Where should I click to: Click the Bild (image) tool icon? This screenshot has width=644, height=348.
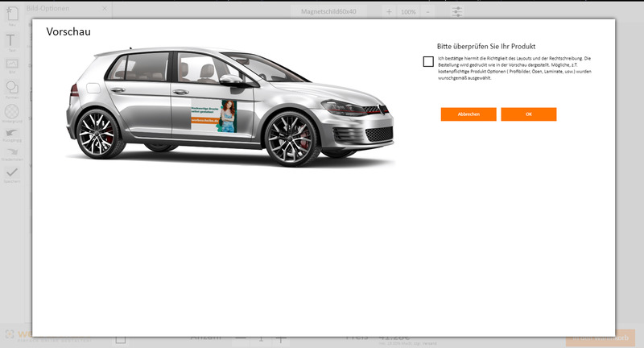[x=12, y=64]
